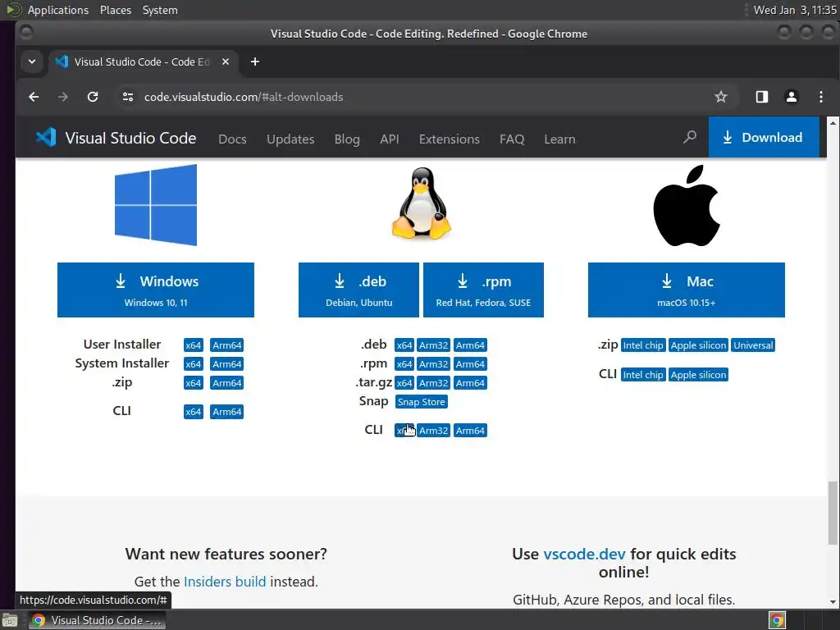
Task: Download Mac CLI Apple silicon
Action: tap(699, 374)
